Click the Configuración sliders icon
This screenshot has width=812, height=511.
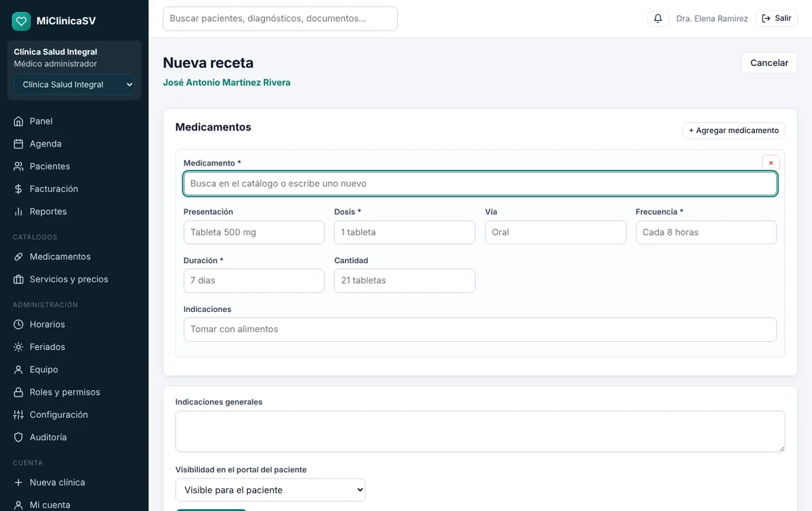18,415
